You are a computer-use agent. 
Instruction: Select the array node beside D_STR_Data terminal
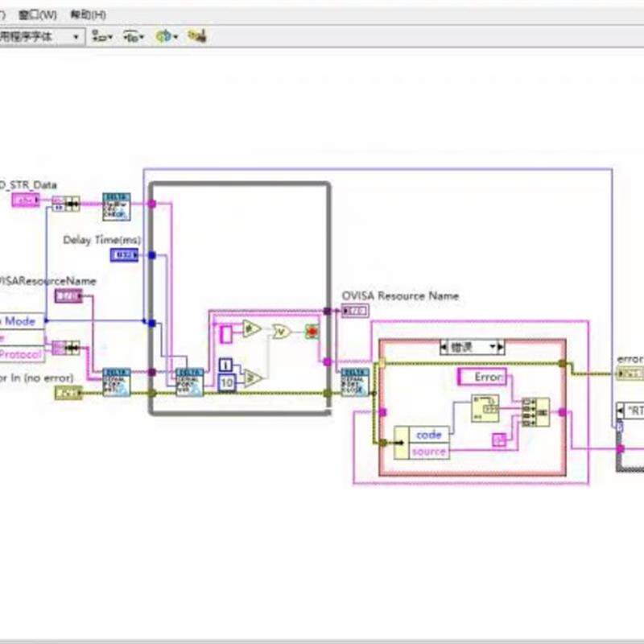tap(66, 204)
